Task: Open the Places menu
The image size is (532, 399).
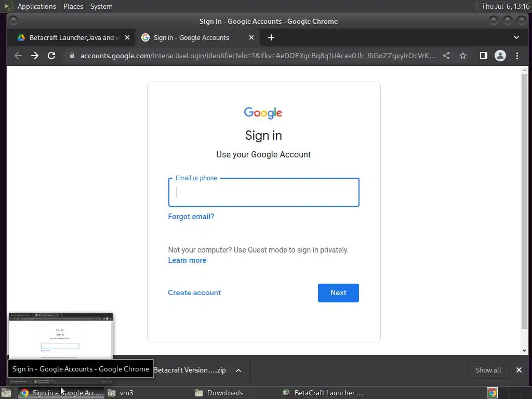Action: pyautogui.click(x=73, y=6)
